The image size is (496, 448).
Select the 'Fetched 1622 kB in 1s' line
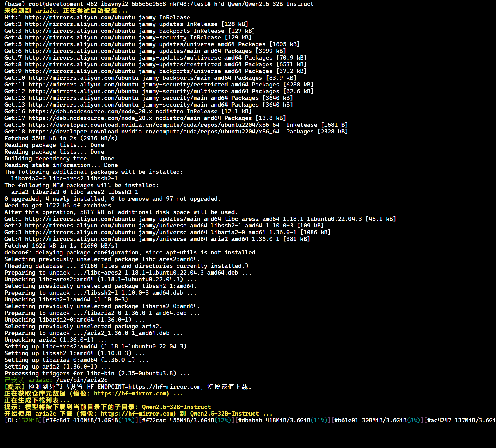pyautogui.click(x=61, y=246)
